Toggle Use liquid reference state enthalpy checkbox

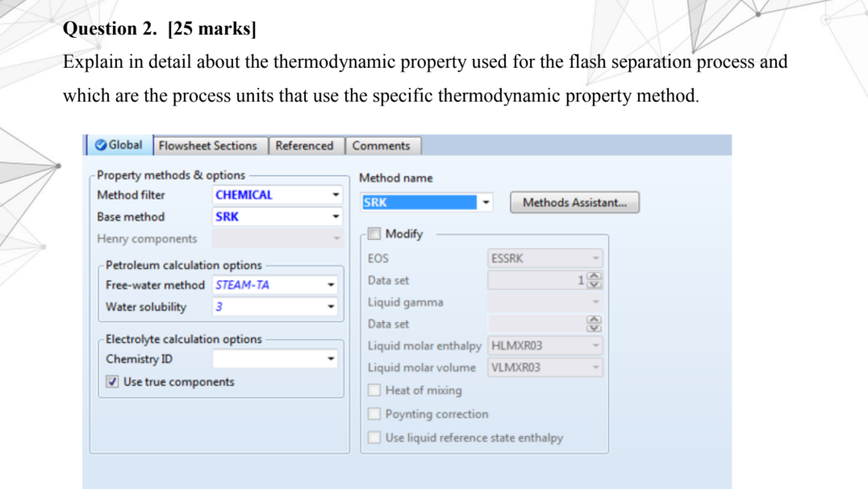[x=374, y=437]
